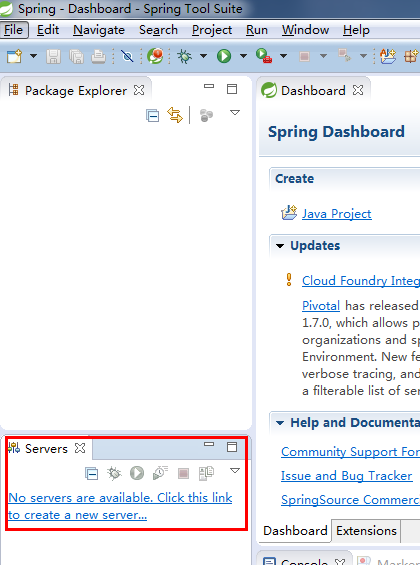Click the Spring relaunch toolbar icon
420x565 pixels.
pos(155,56)
